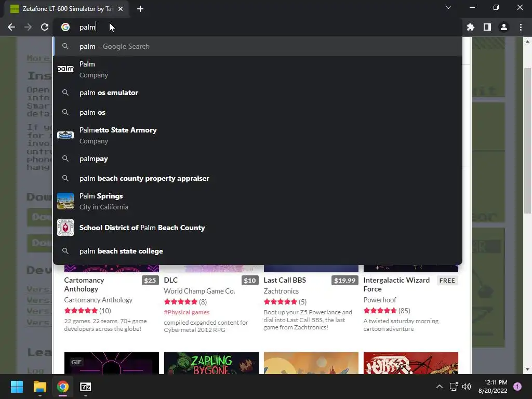Click the volume speaker tray icon
Screen dimensions: 532x399
point(467,387)
